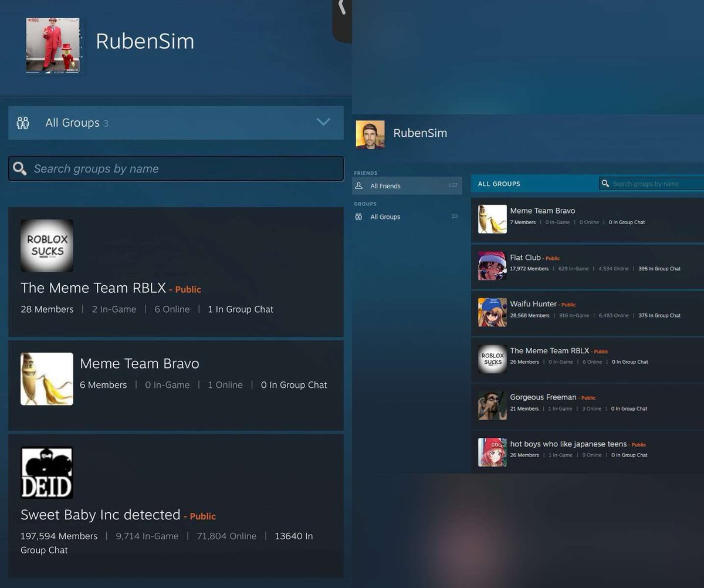Viewport: 704px width, 588px height.
Task: Expand the All Groups dropdown chevron
Action: tap(323, 122)
